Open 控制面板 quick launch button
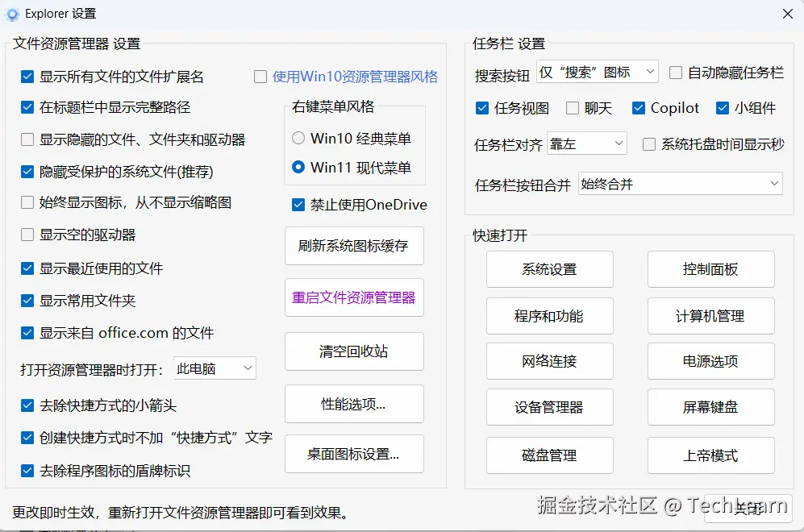 710,269
